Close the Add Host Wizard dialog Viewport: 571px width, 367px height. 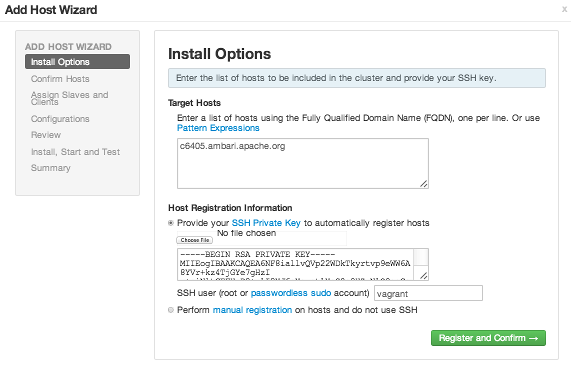pos(564,10)
